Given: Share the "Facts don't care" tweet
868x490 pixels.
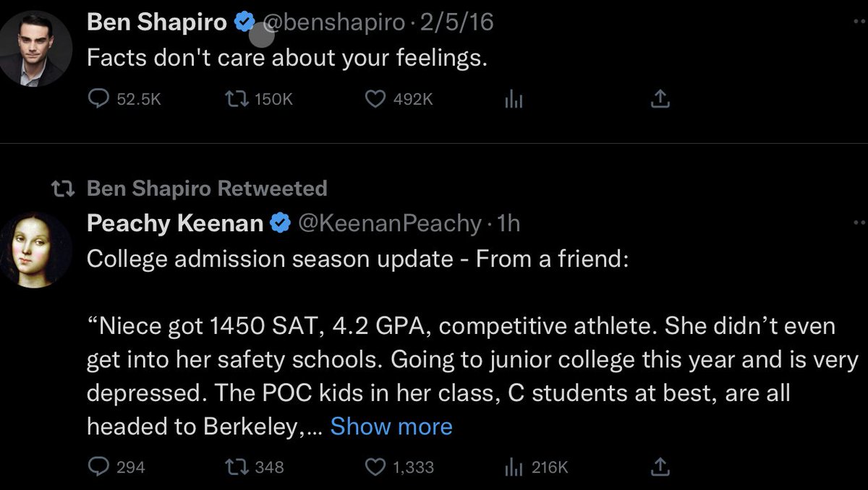Looking at the screenshot, I should [x=660, y=100].
